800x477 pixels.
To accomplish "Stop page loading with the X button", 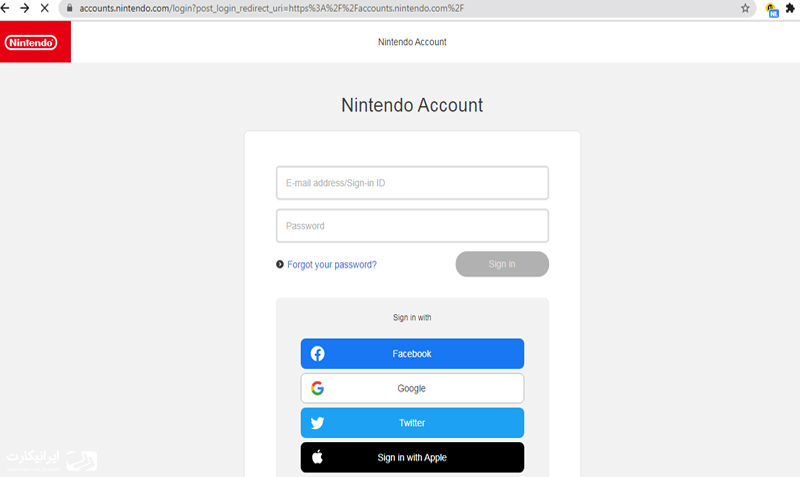I will click(44, 8).
